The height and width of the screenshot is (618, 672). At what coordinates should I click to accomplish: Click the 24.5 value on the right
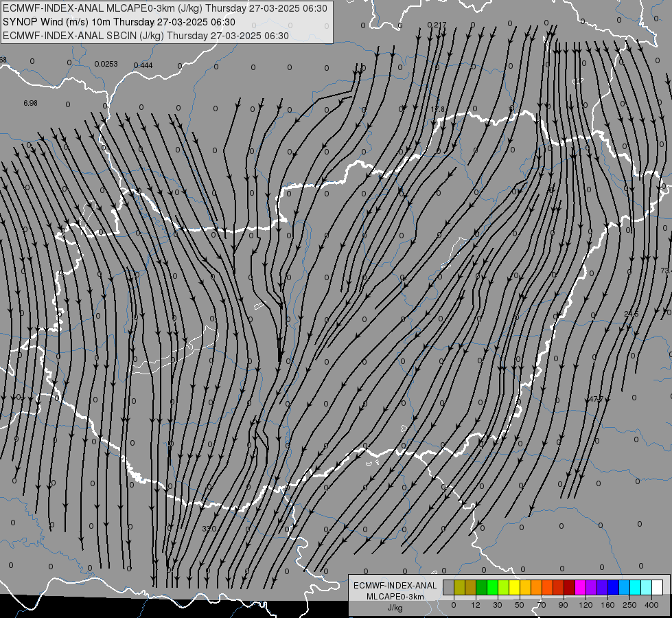[632, 314]
